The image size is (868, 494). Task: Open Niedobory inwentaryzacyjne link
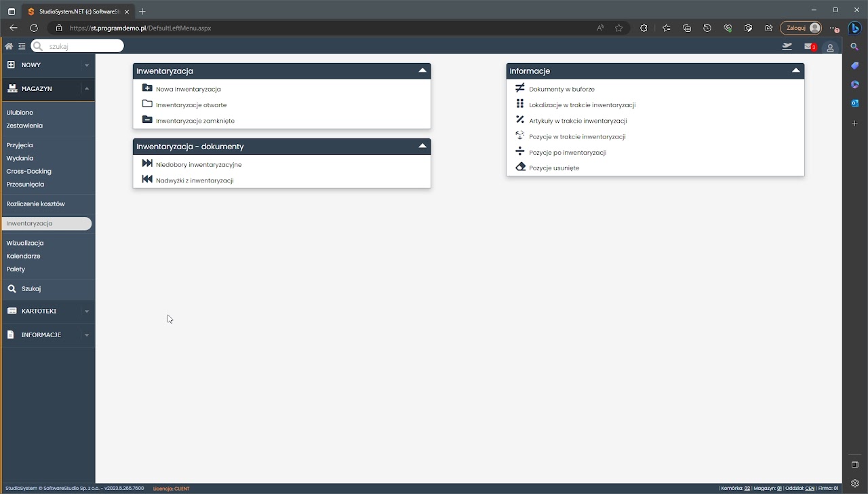[x=199, y=165]
